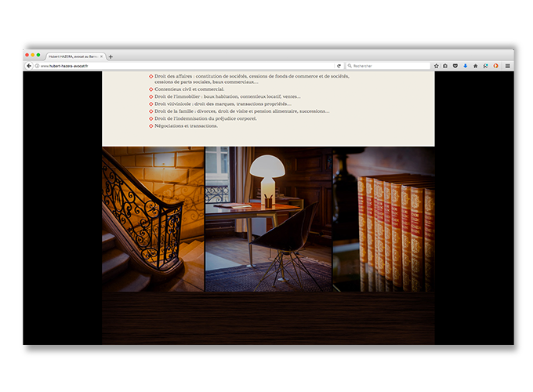The height and width of the screenshot is (392, 533).
Task: Click the Droit des affaires list item
Action: 251,76
